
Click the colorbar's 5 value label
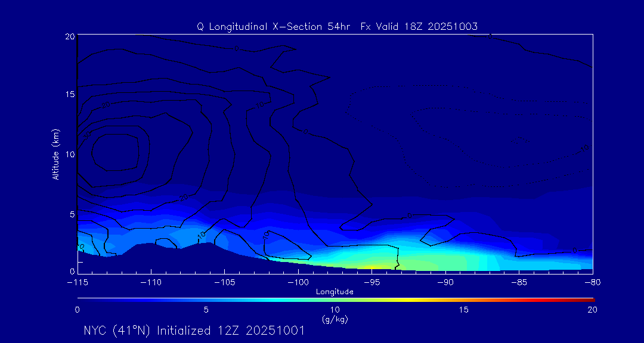tap(206, 310)
